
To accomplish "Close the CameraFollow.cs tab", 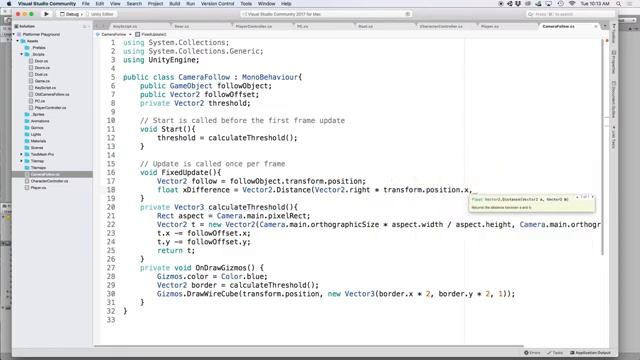I will tap(596, 26).
